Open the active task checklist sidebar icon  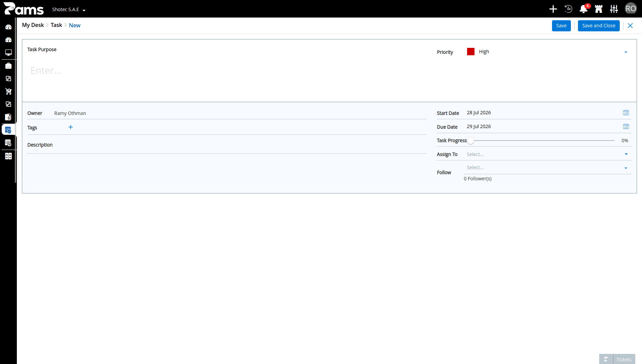pyautogui.click(x=8, y=130)
